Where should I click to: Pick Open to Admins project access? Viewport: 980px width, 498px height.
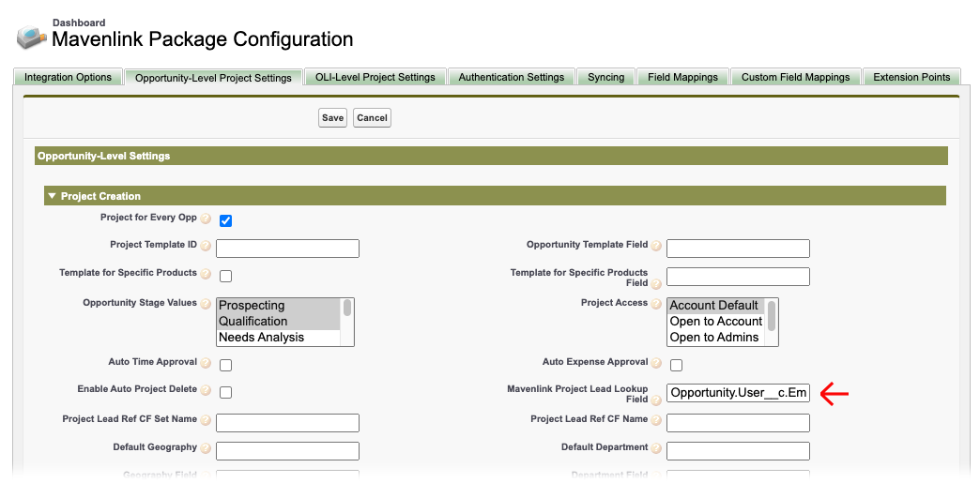tap(716, 338)
